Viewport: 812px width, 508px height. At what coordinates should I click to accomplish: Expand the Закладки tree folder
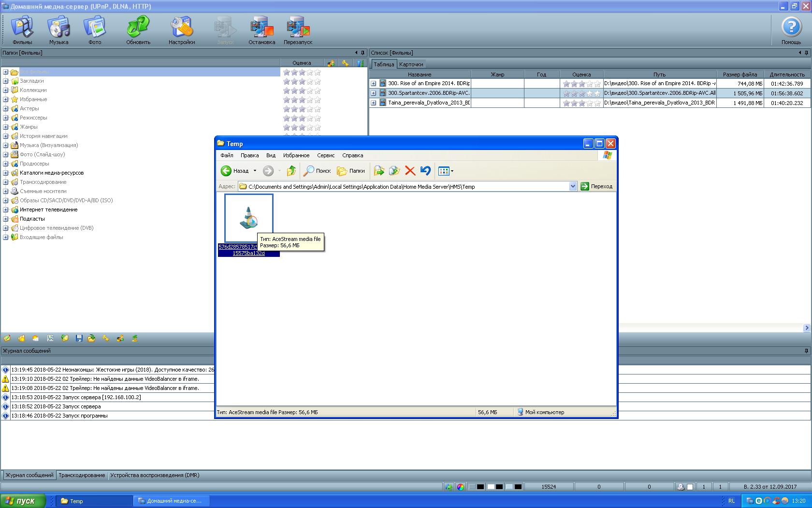(x=6, y=81)
